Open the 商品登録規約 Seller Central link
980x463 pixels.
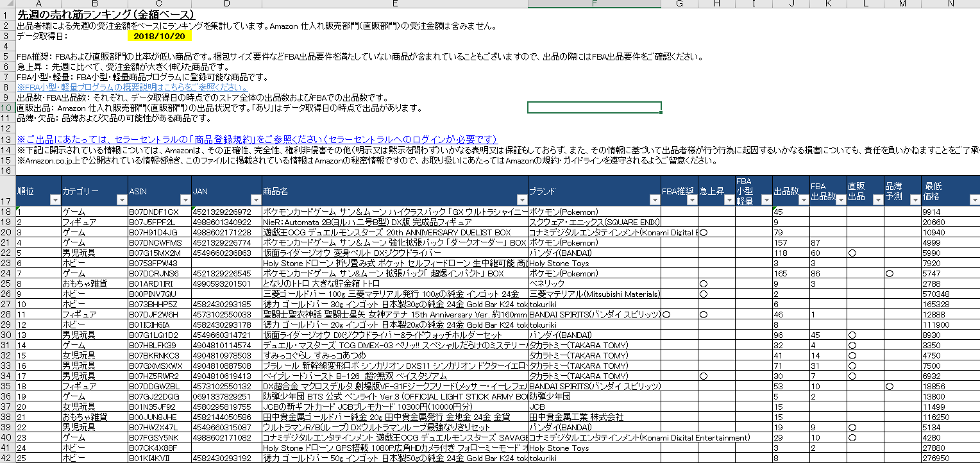257,139
